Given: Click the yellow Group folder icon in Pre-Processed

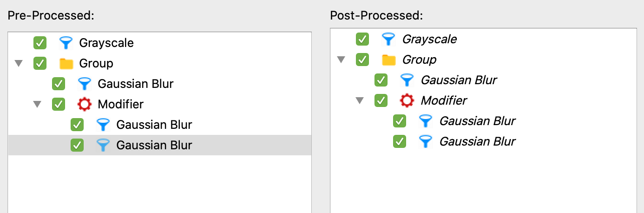Looking at the screenshot, I should pos(66,64).
